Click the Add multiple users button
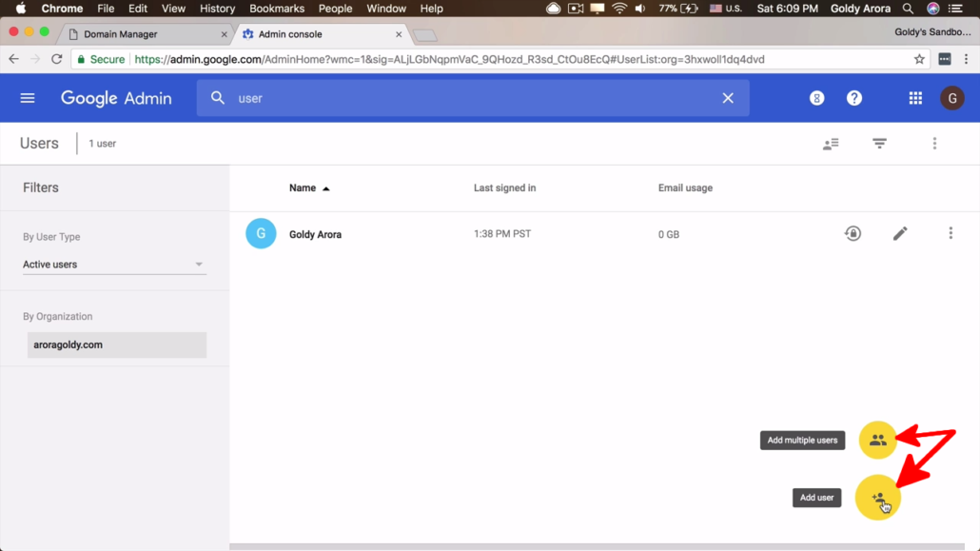The image size is (980, 551). [x=878, y=441]
